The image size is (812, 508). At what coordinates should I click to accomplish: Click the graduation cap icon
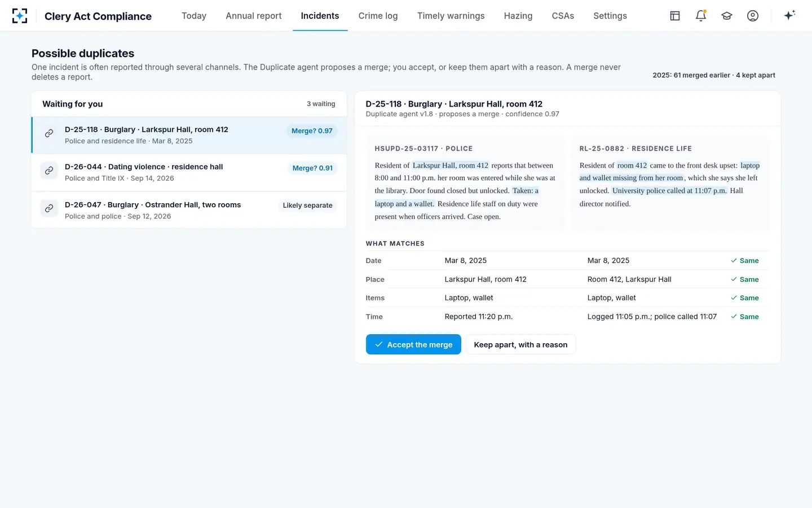[727, 16]
